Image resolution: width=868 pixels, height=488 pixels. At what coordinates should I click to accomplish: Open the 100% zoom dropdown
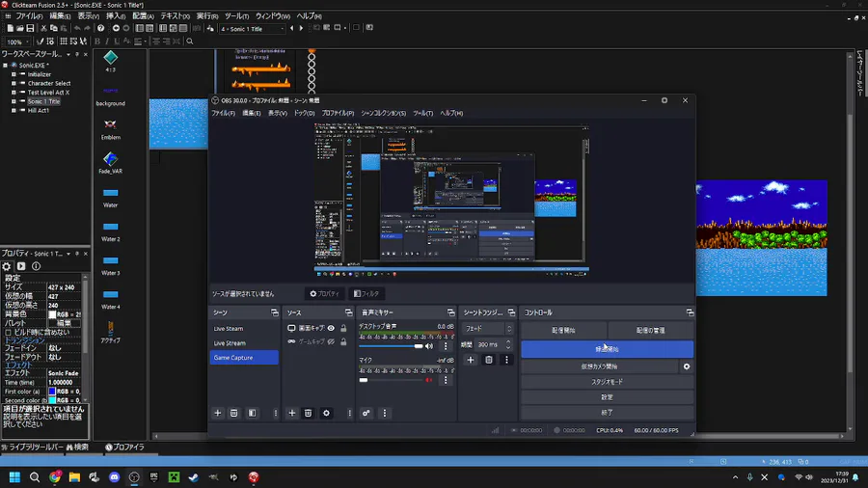tap(17, 41)
